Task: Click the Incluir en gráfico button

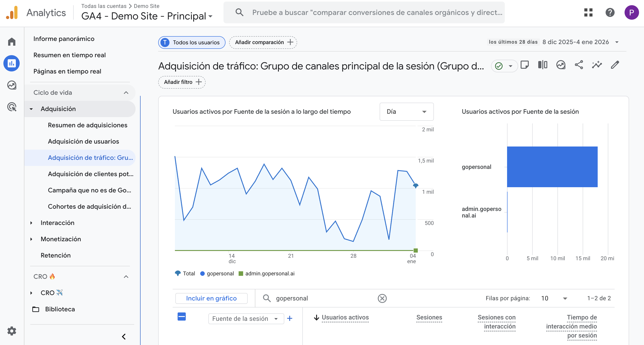Action: (x=211, y=298)
